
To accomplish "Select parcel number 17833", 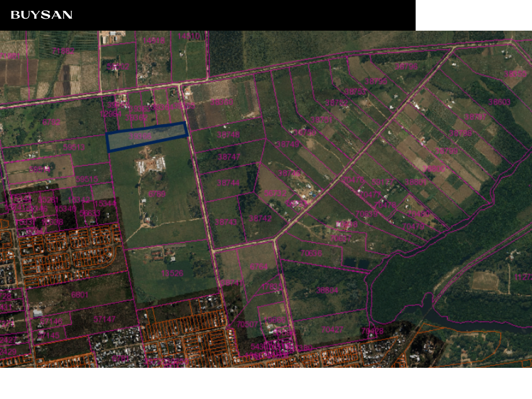I will click(272, 287).
